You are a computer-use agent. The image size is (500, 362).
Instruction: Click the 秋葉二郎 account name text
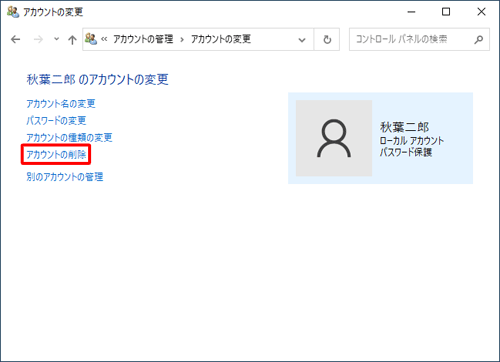click(404, 127)
